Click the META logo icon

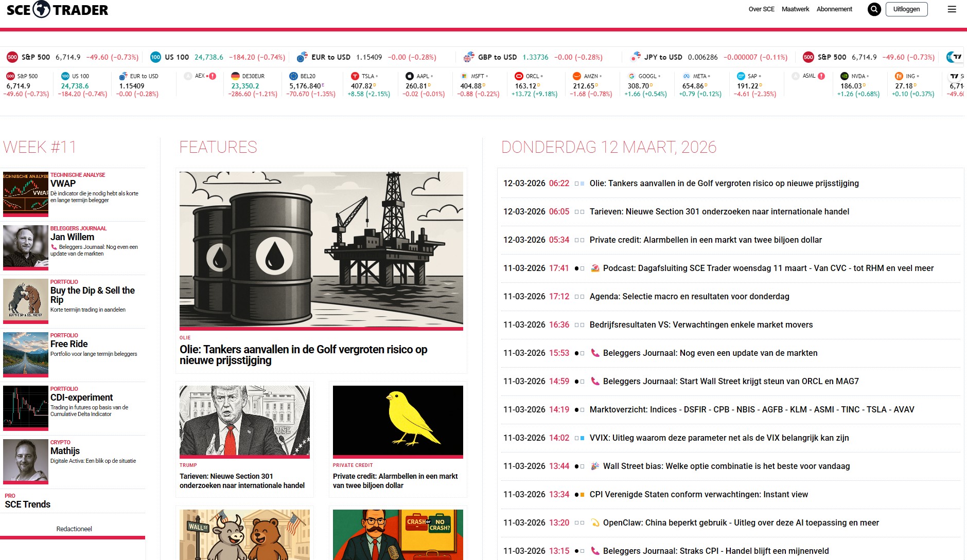[x=686, y=76]
